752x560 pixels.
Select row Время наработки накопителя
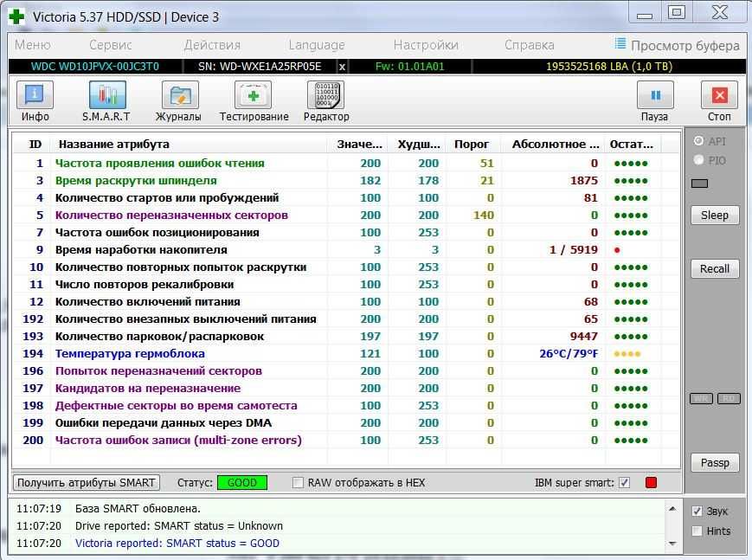click(346, 249)
